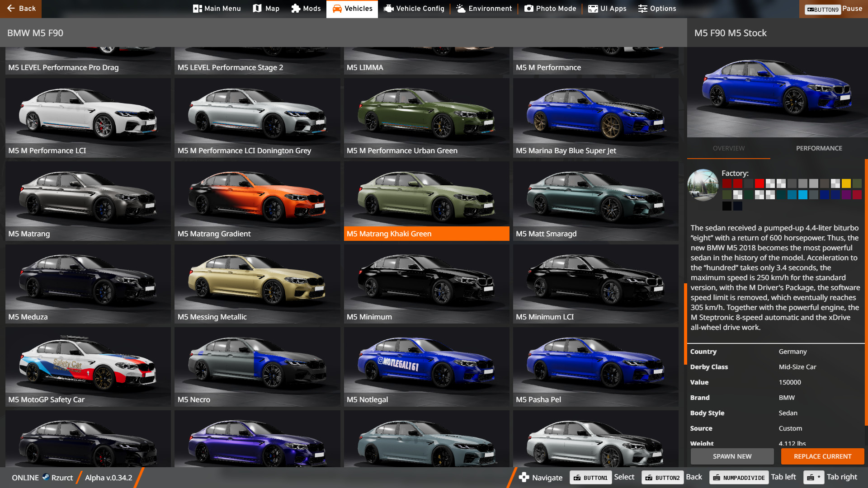Click the Brand value BMW

pyautogui.click(x=787, y=398)
